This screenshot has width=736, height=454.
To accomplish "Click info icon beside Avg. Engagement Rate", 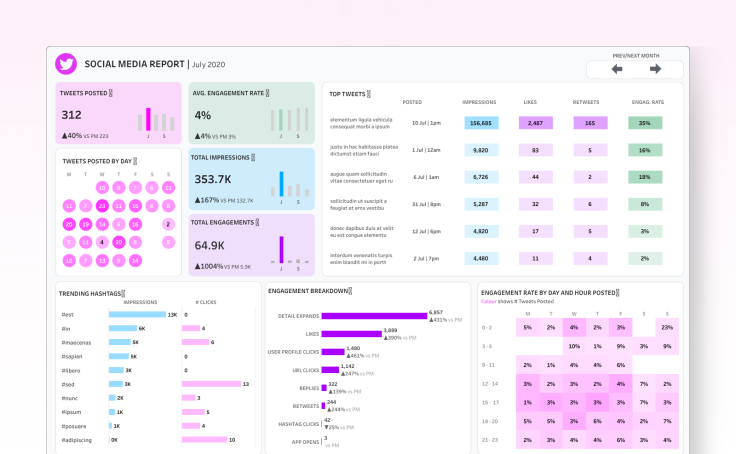I will coord(268,93).
